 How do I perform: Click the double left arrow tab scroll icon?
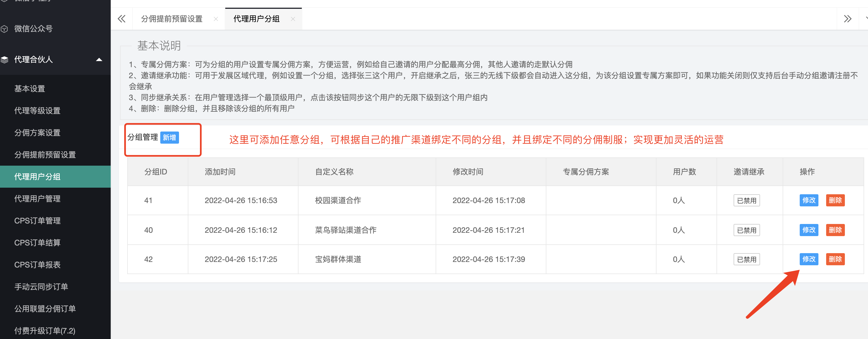[122, 19]
